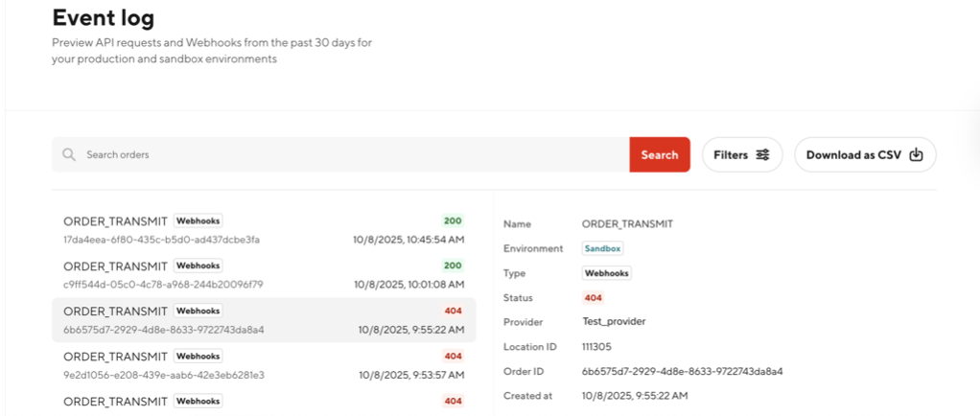Screen dimensions: 980x416
Task: Select the highlighted 6b6575d7 event row
Action: [x=264, y=320]
